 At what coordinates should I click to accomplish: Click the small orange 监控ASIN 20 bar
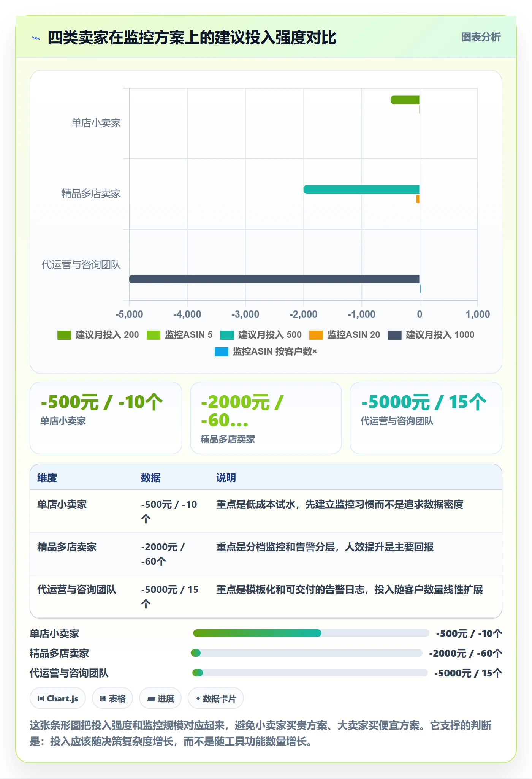(x=418, y=199)
